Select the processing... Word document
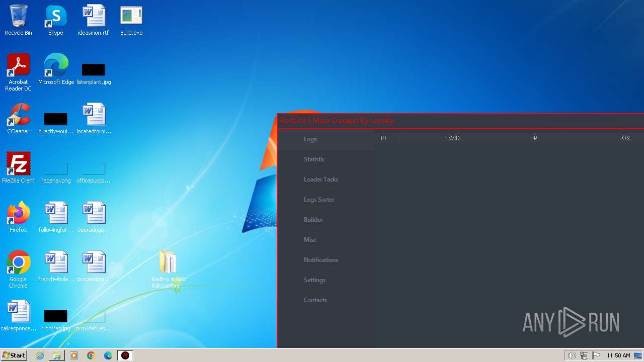Image resolution: width=644 pixels, height=362 pixels. click(x=94, y=266)
